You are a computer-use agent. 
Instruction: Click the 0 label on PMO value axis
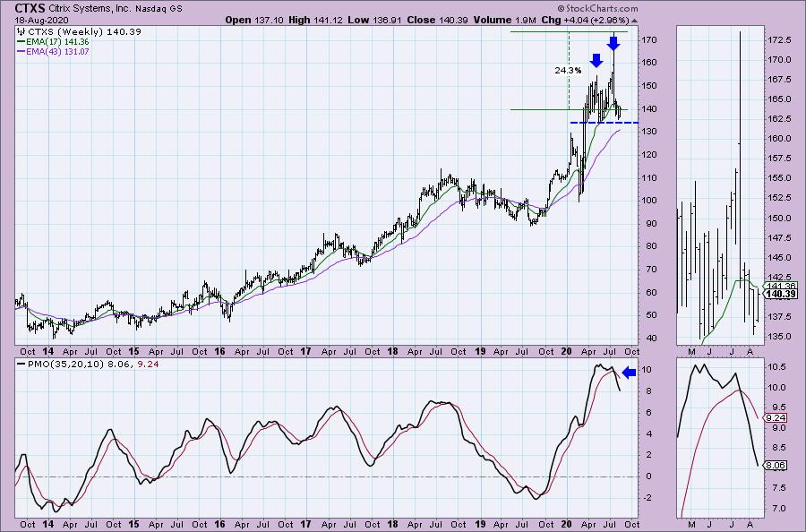coord(648,476)
